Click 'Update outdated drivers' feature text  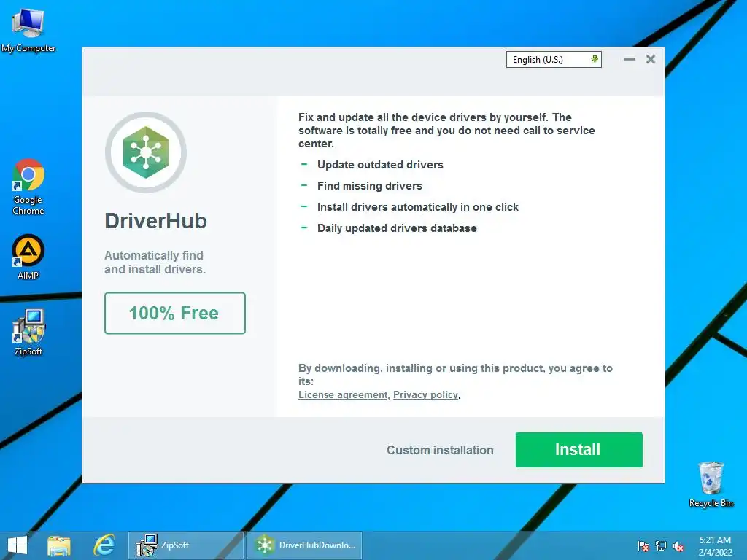pos(380,165)
